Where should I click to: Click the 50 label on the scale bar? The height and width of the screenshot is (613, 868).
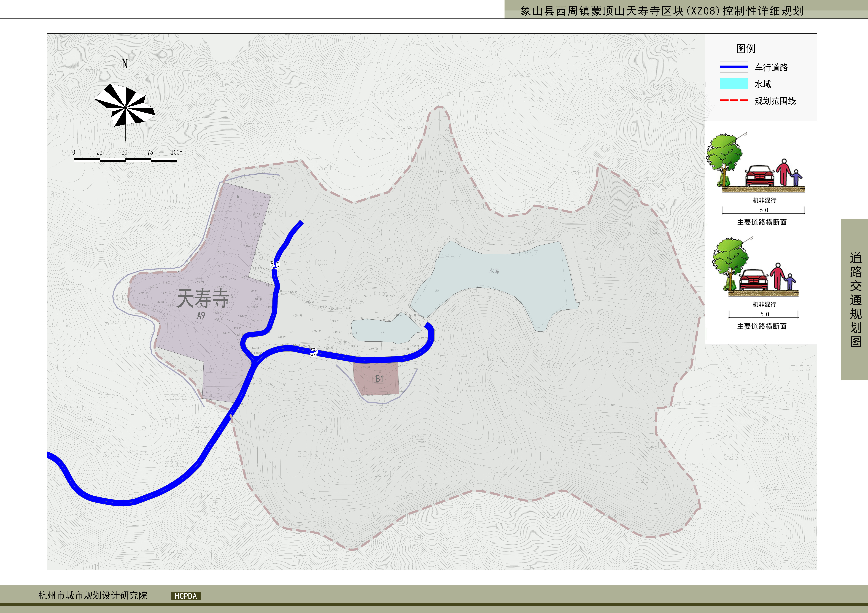point(124,152)
